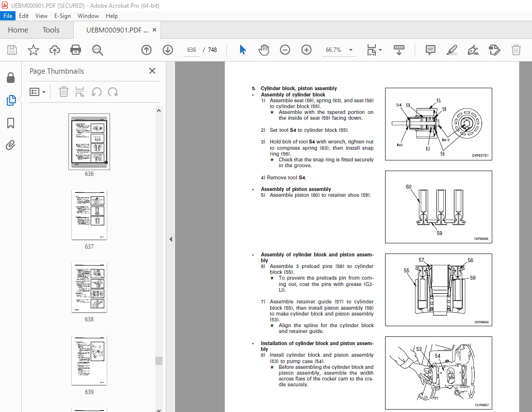Click total pages '748' label

pos(212,50)
